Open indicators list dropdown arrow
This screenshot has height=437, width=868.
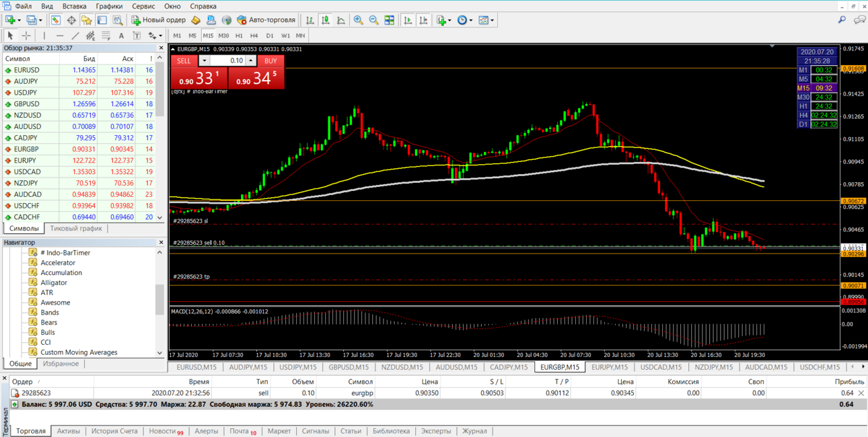click(450, 20)
